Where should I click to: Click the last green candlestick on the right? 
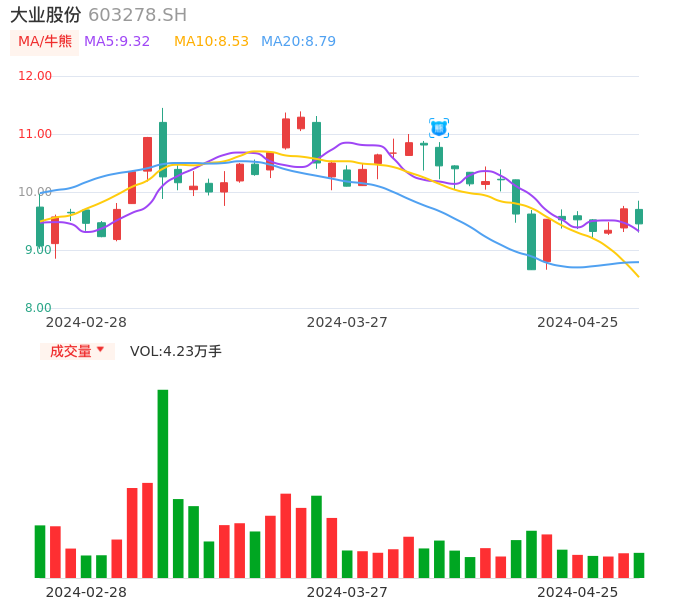[639, 216]
